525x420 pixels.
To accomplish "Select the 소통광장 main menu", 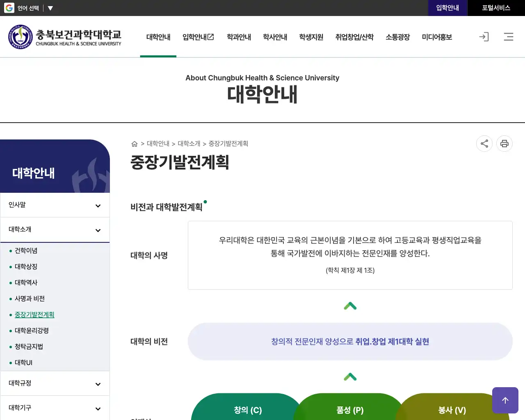I will (x=398, y=37).
